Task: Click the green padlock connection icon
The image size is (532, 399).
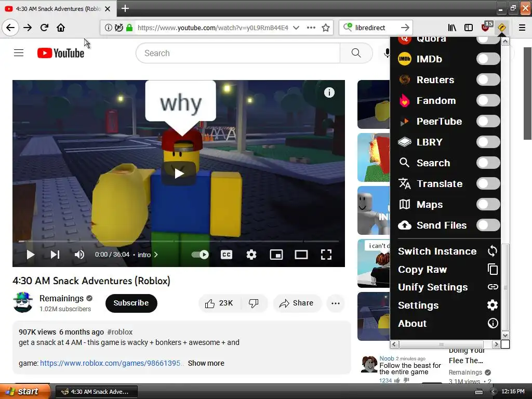Action: click(129, 28)
